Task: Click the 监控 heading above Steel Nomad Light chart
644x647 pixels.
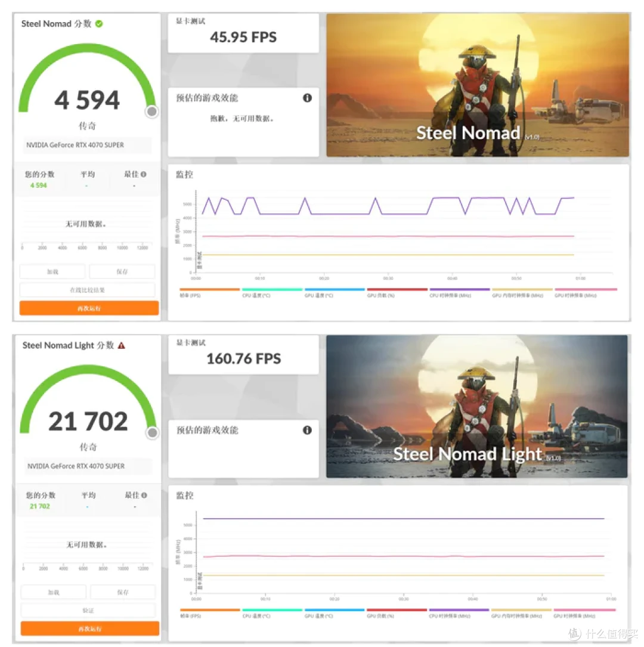Action: [x=184, y=495]
